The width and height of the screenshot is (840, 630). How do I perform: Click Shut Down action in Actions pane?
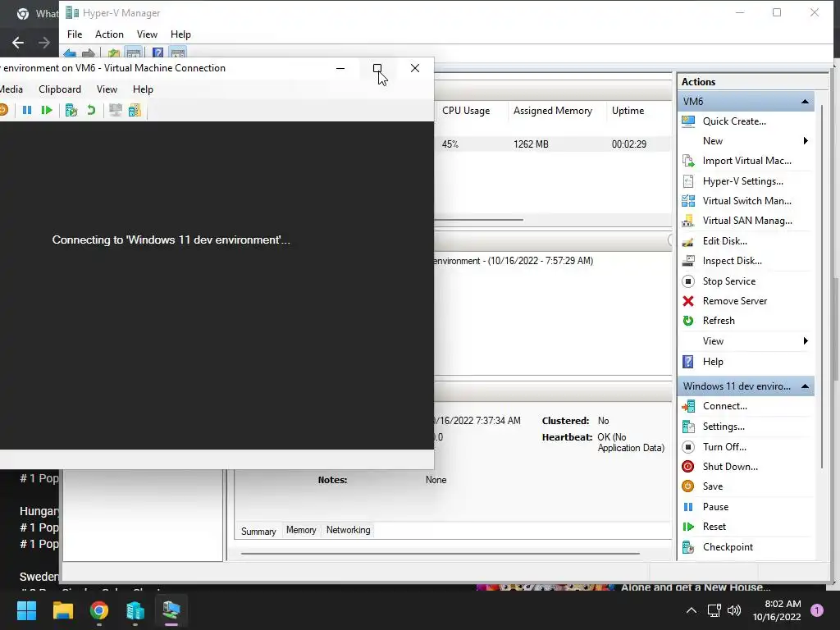pyautogui.click(x=729, y=467)
